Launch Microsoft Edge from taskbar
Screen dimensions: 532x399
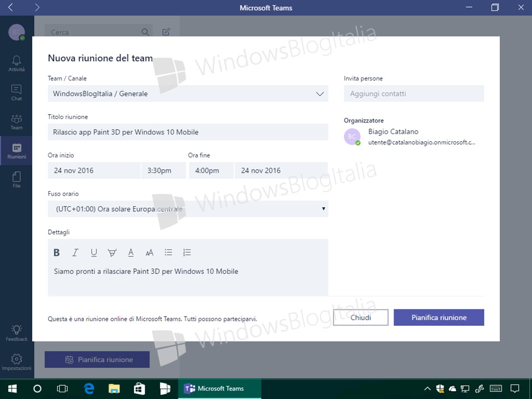[89, 388]
